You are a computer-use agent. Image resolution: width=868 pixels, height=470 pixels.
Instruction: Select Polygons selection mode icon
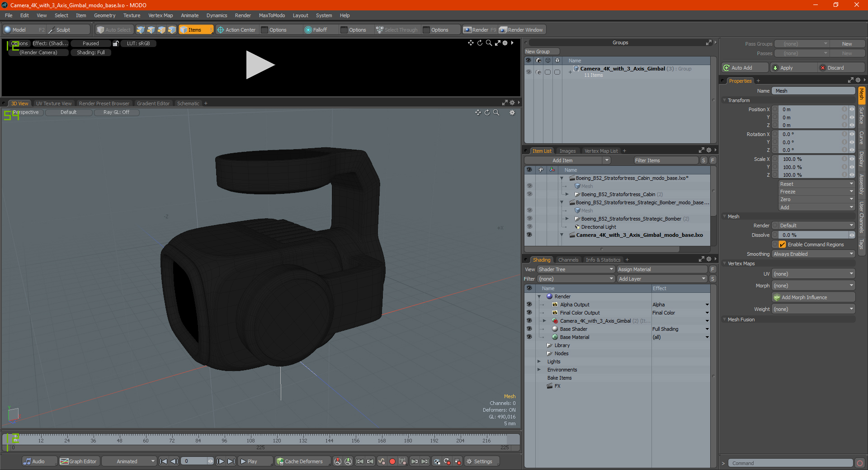tap(161, 30)
